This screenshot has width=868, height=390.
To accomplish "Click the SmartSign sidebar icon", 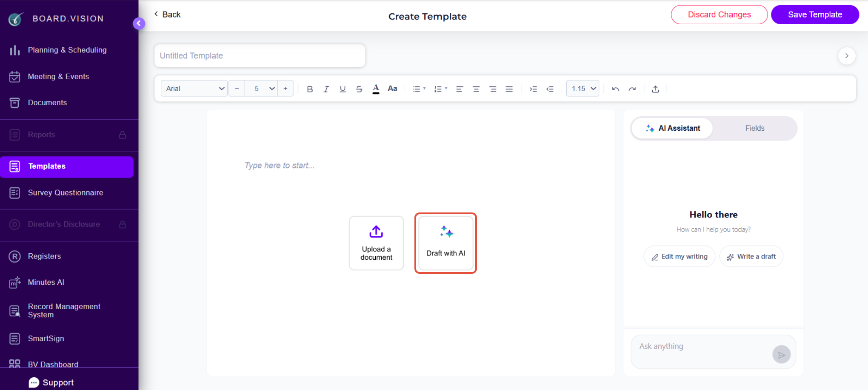I will pyautogui.click(x=14, y=338).
